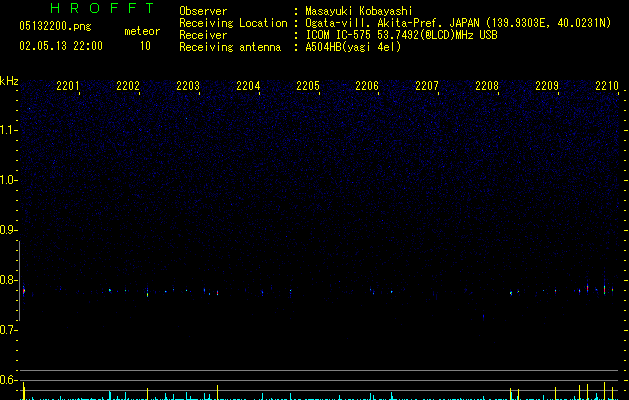Click the 0.8 kHz frequency label
This screenshot has height=400, width=629.
pos(8,280)
